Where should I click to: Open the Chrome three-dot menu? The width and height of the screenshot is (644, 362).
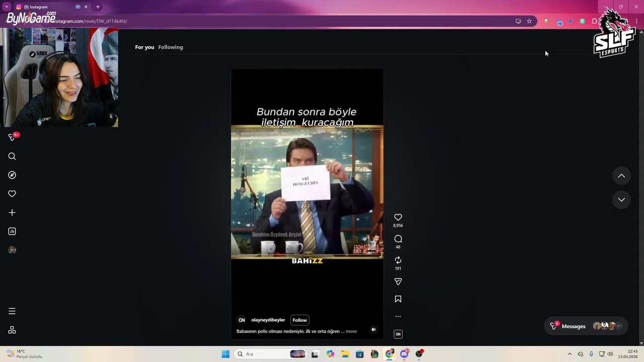[636, 21]
